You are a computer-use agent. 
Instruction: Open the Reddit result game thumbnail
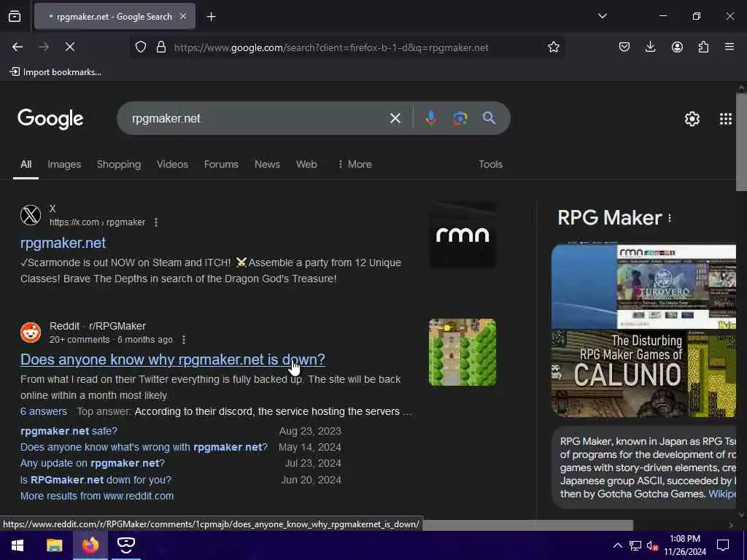pyautogui.click(x=462, y=352)
